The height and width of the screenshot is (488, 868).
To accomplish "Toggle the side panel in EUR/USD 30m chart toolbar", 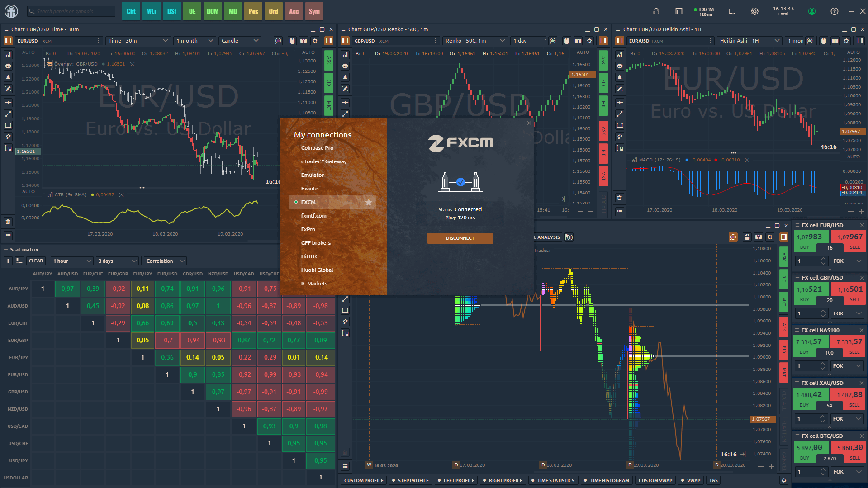I will pyautogui.click(x=329, y=41).
